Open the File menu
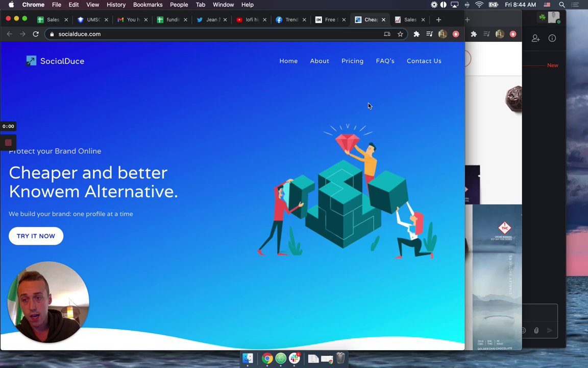The height and width of the screenshot is (368, 588). tap(57, 5)
